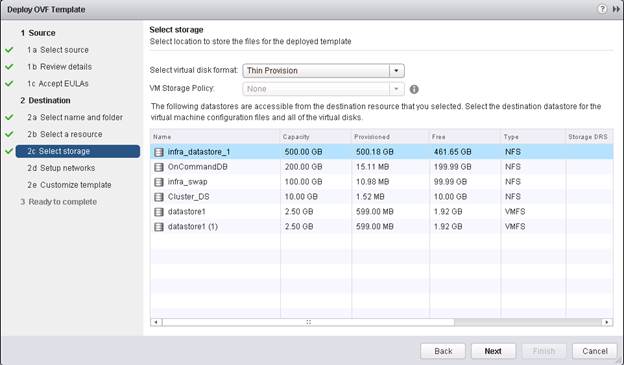The image size is (624, 365).
Task: Sort table by the Capacity column header
Action: 316,137
